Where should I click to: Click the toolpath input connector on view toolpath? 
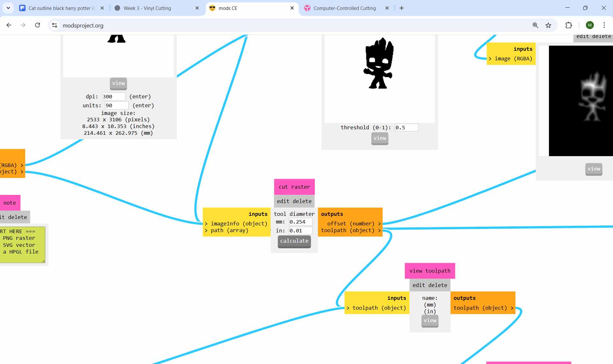(348, 308)
